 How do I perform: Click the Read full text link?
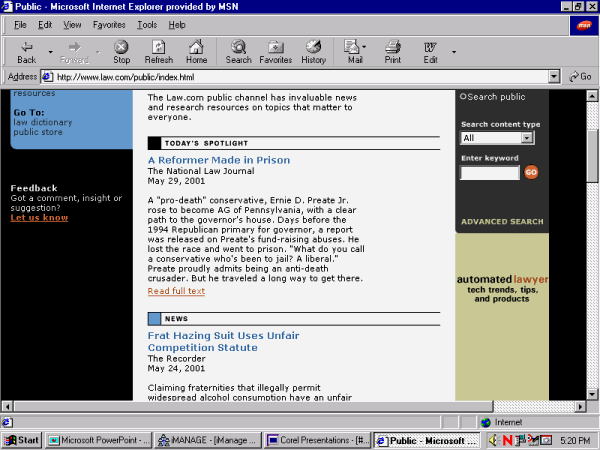(x=176, y=291)
